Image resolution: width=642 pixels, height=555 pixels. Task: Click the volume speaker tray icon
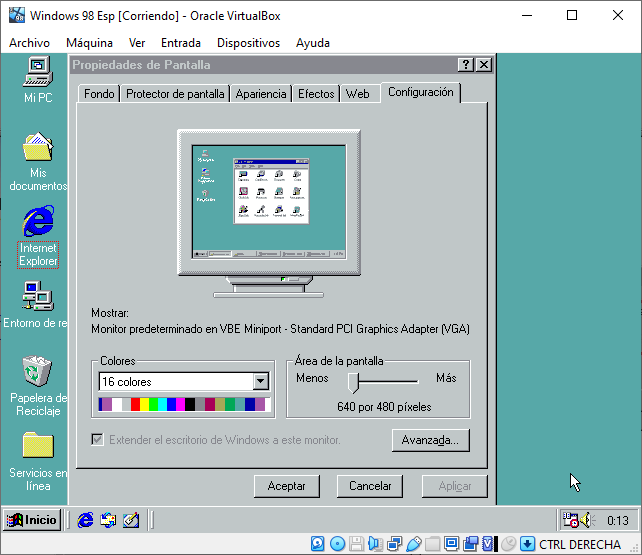tap(587, 520)
